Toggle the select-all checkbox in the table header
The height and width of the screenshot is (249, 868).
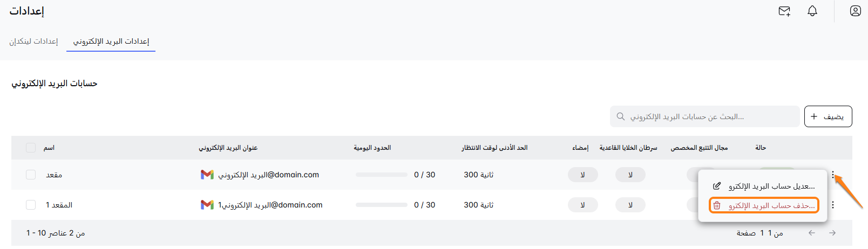(x=31, y=148)
